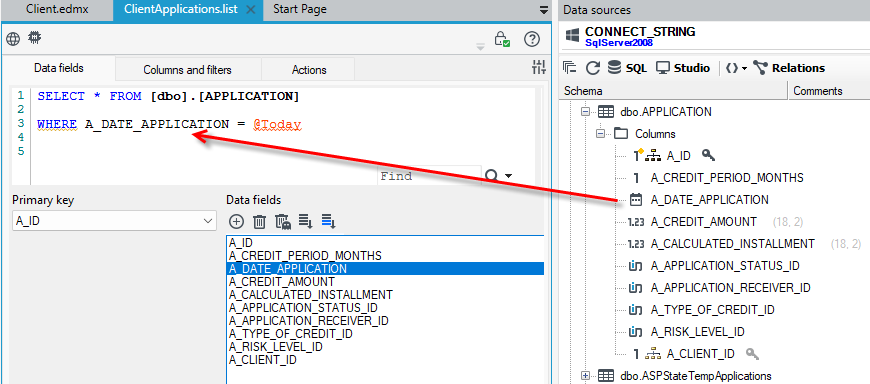Select A_TYPE_OF_CREDIT_ID in Data fields list
Viewport: 870px width, 384px height.
385,334
